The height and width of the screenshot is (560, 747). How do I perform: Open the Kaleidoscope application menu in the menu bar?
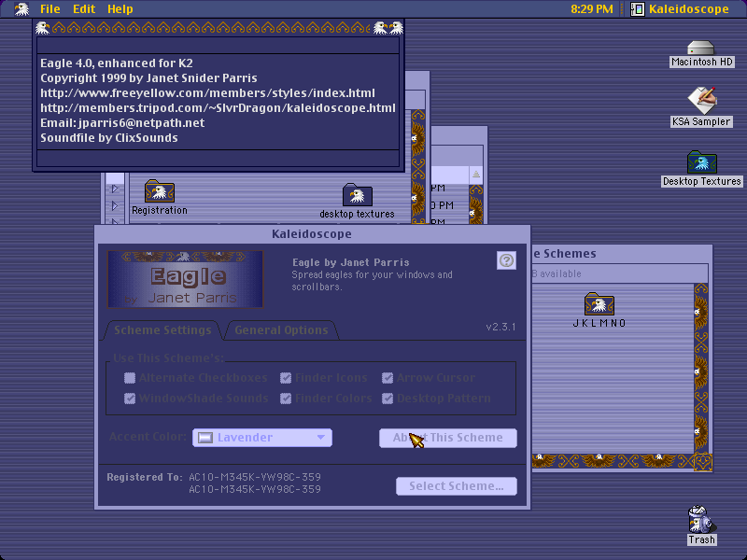680,9
